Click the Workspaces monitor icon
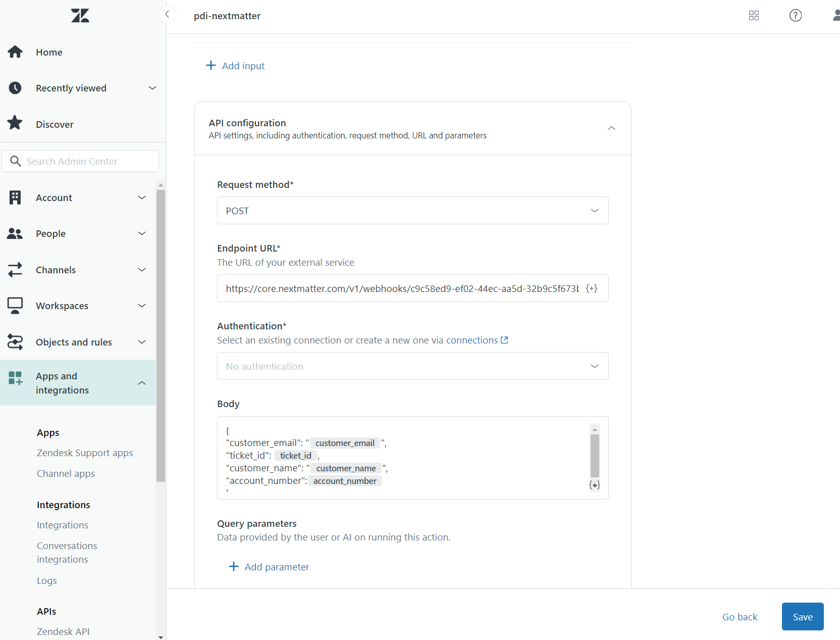This screenshot has height=640, width=840. [15, 306]
